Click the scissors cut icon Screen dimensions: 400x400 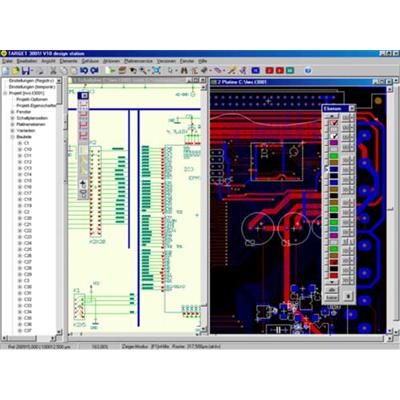pyautogui.click(x=53, y=71)
